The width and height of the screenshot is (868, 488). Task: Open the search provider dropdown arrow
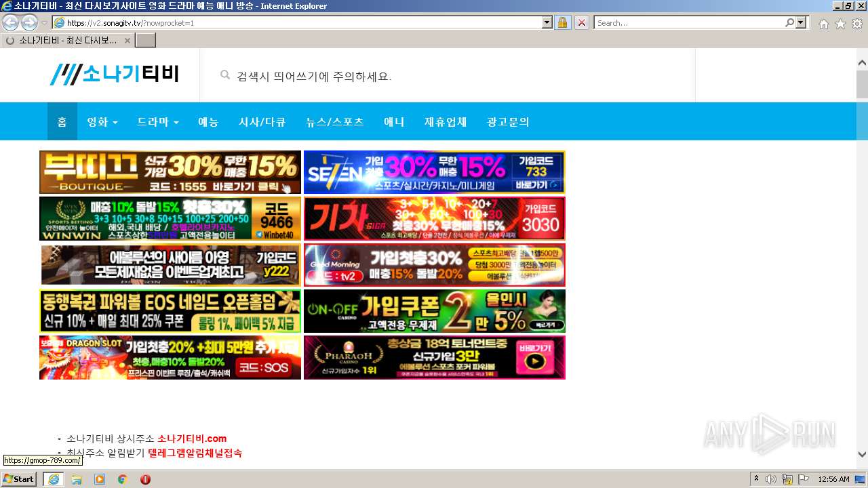pyautogui.click(x=802, y=22)
